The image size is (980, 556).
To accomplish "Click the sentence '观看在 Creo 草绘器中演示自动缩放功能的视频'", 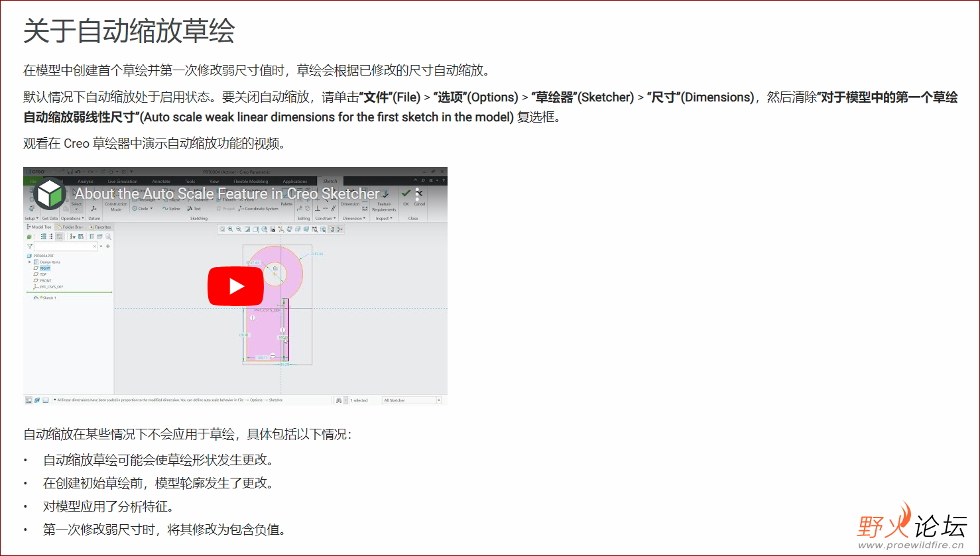I will pos(154,143).
